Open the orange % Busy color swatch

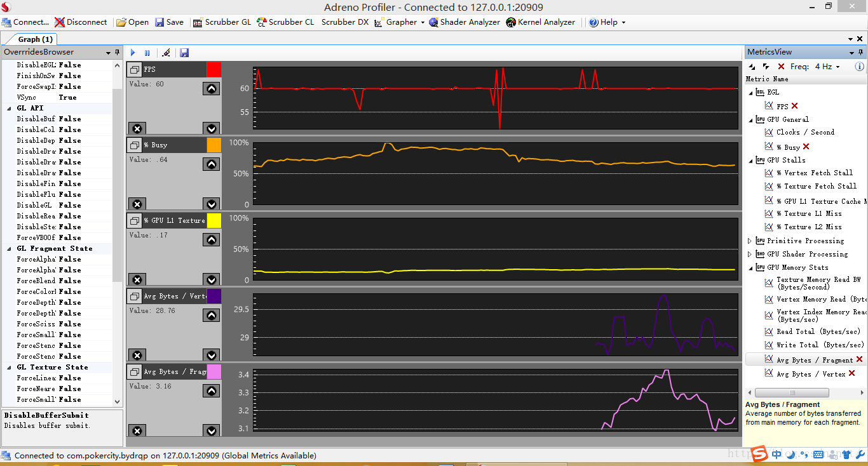[214, 145]
